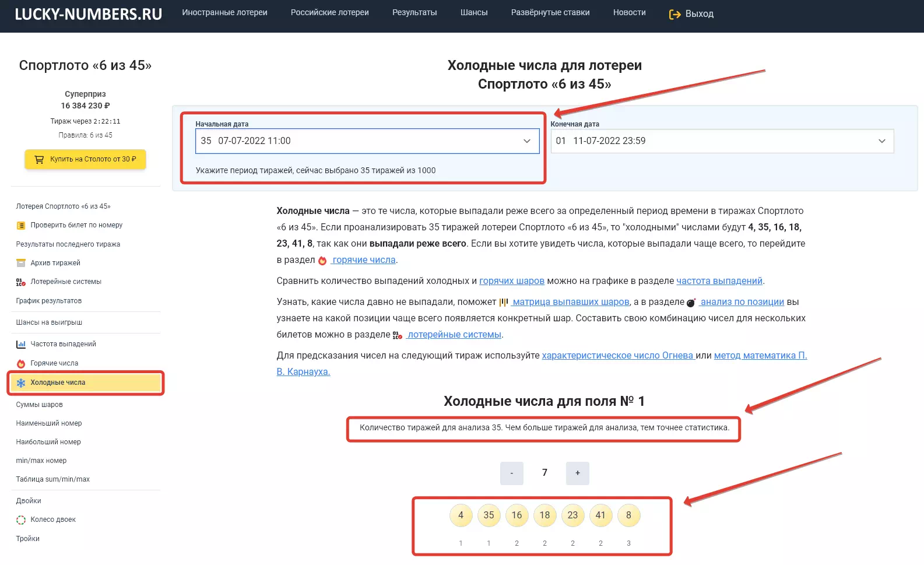Open Новости in the top menu

pyautogui.click(x=630, y=12)
